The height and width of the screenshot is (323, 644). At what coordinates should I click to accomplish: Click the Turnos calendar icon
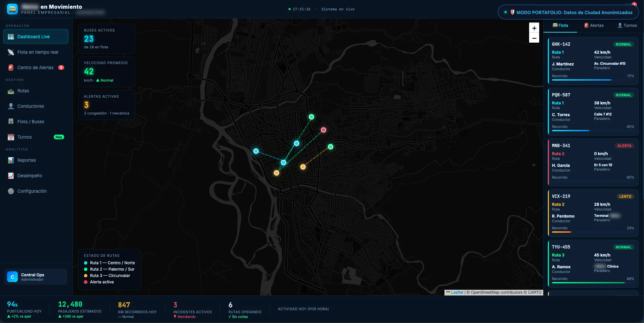pyautogui.click(x=11, y=137)
